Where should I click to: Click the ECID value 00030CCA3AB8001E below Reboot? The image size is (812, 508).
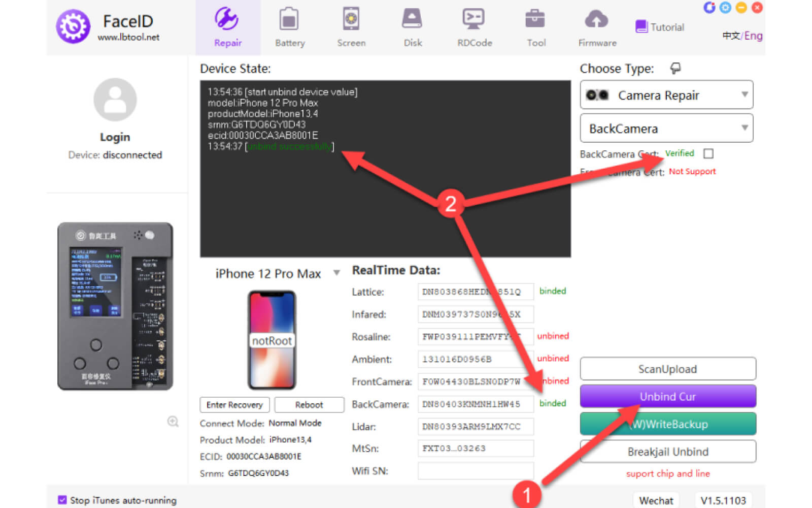(x=264, y=457)
